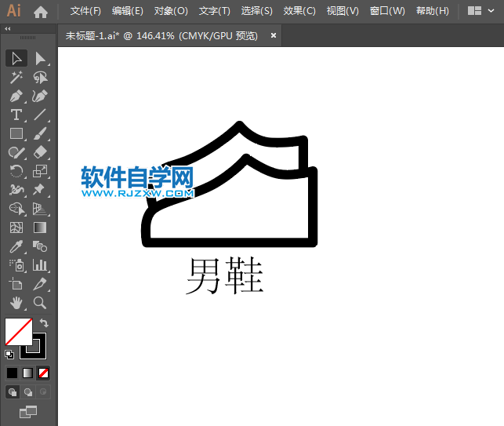504x426 pixels.
Task: Select the Curvature tool
Action: coord(40,96)
